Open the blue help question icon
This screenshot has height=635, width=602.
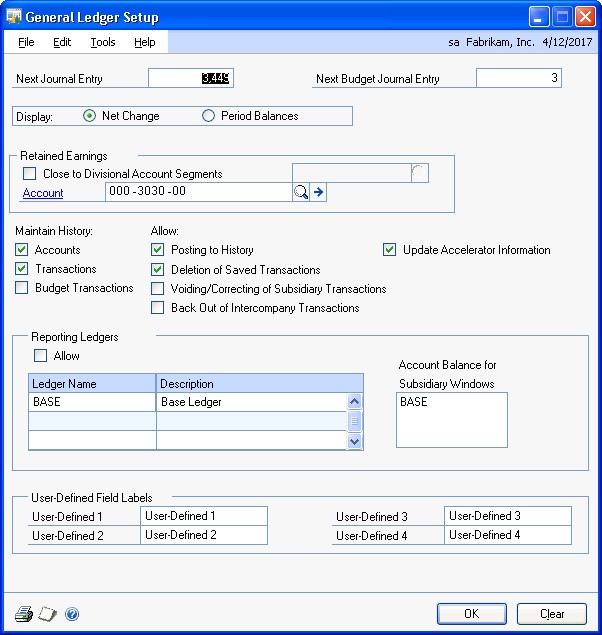[72, 614]
